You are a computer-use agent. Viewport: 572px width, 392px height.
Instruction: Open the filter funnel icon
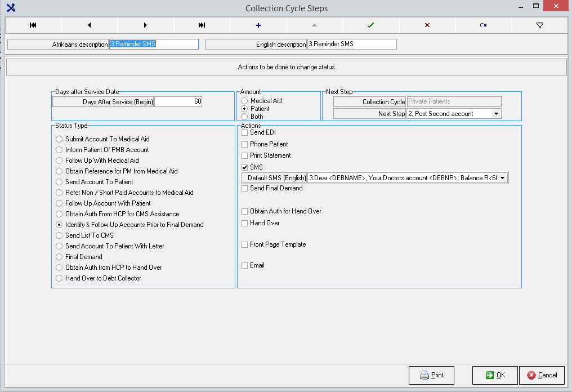539,25
